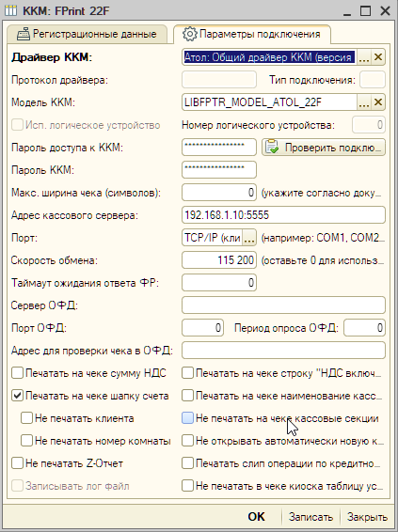
Task: Check Печатать на чеке строку "НДС включ..."
Action: (188, 373)
